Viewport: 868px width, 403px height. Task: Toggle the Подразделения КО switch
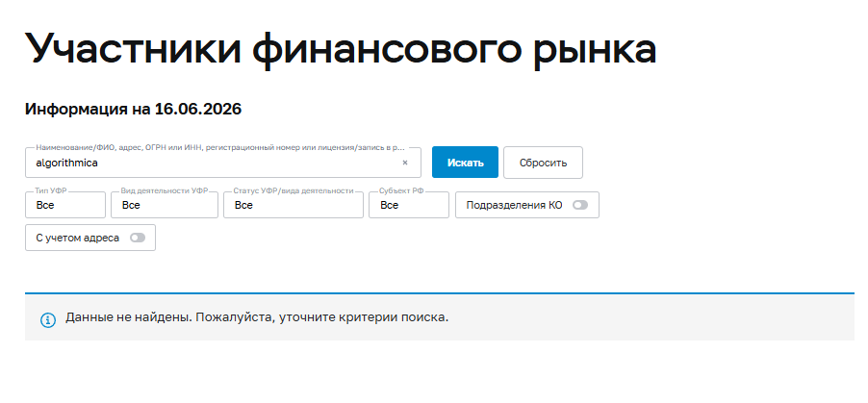click(580, 206)
